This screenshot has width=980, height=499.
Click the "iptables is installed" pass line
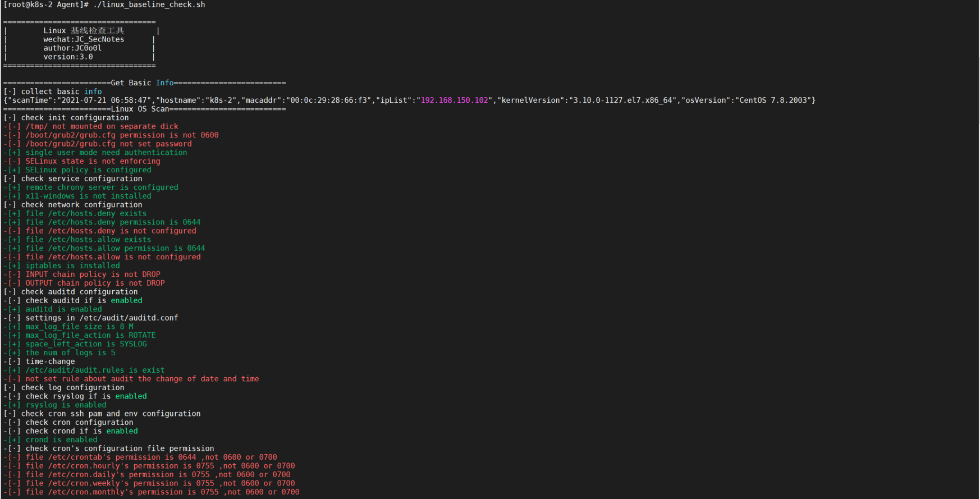point(72,266)
